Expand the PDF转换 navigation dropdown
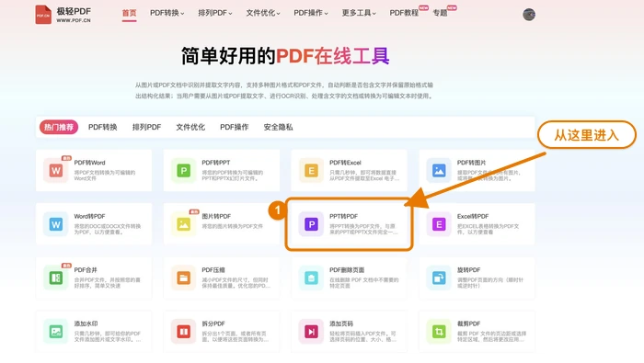 pos(167,13)
